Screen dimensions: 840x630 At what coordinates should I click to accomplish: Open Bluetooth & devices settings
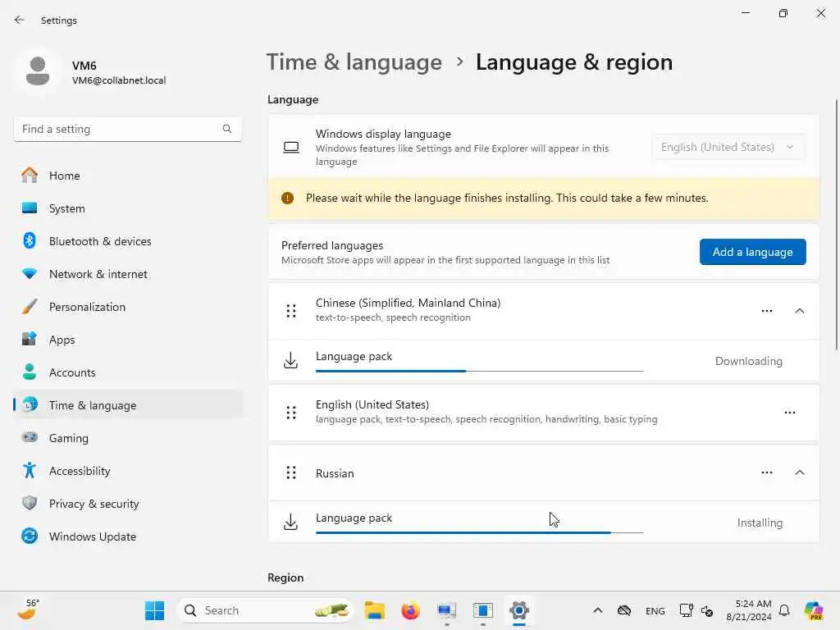click(127, 241)
